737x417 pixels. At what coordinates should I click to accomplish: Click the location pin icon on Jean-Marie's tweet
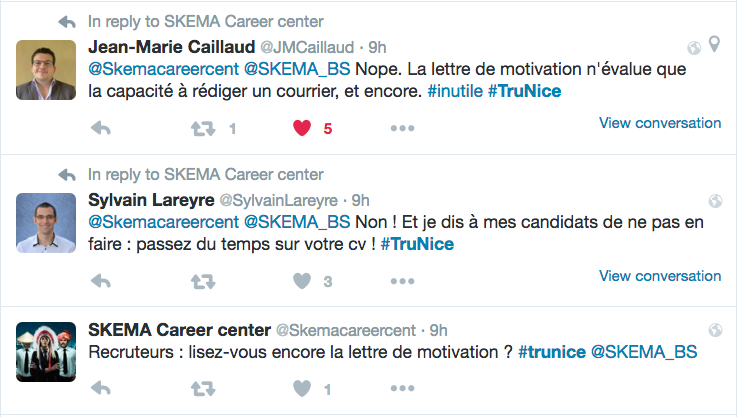(x=714, y=46)
